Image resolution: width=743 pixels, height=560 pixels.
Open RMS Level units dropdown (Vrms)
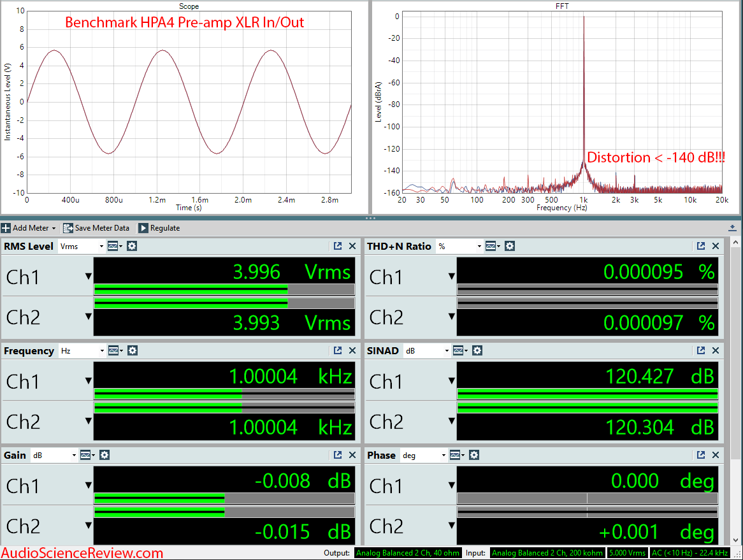pyautogui.click(x=82, y=247)
